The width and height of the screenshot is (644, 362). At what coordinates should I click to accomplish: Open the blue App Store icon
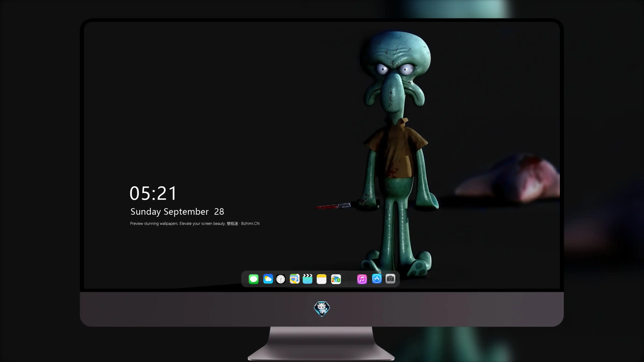click(x=377, y=279)
